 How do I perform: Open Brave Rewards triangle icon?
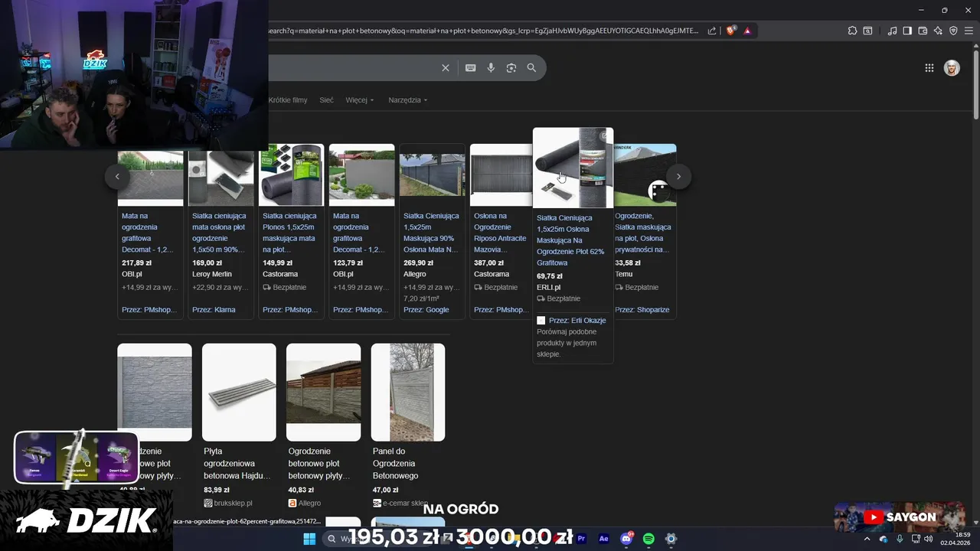747,31
